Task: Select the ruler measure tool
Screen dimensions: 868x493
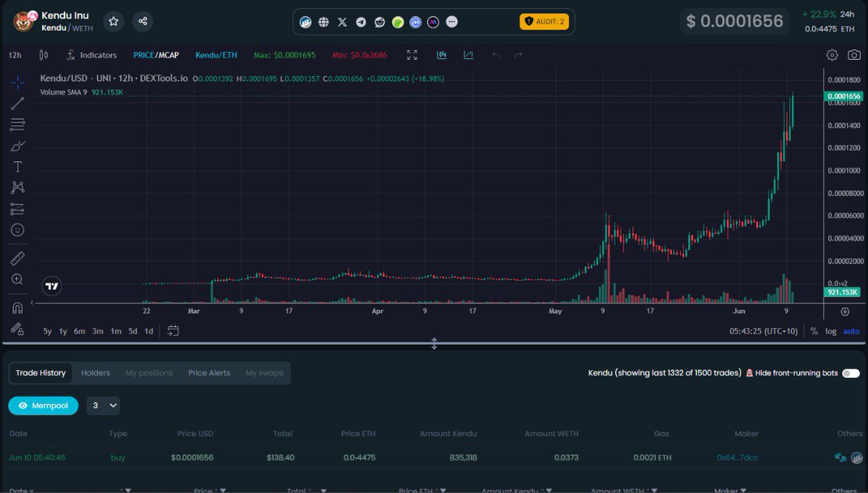Action: coord(17,258)
